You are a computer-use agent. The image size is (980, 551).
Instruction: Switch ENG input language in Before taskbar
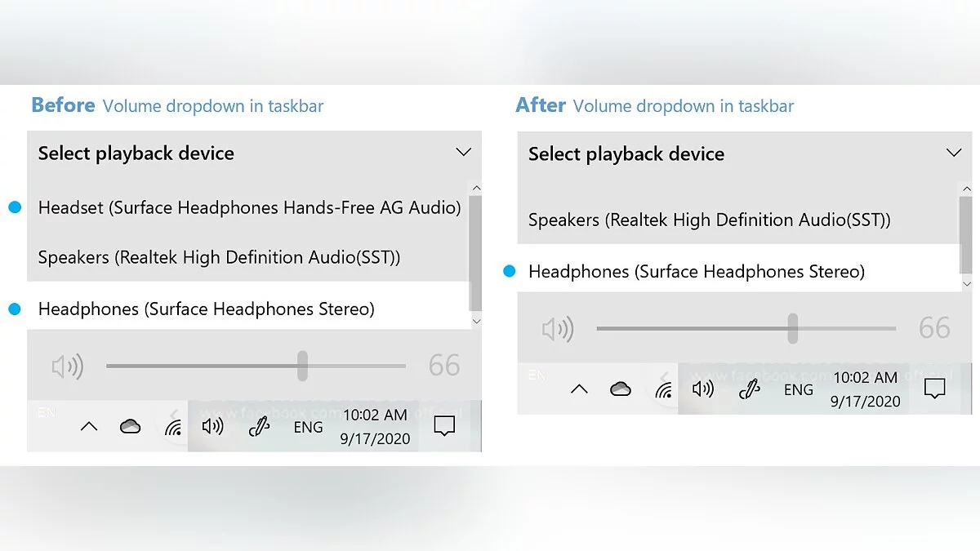click(x=308, y=427)
